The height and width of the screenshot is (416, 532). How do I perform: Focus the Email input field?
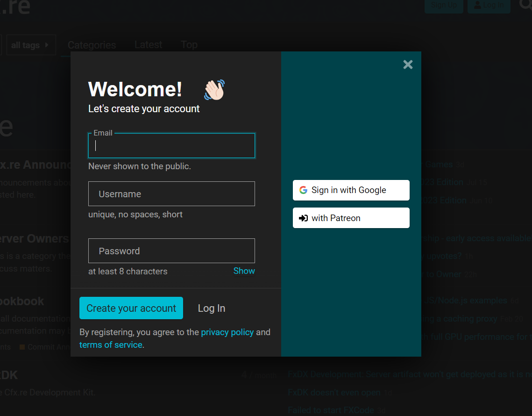click(x=171, y=146)
